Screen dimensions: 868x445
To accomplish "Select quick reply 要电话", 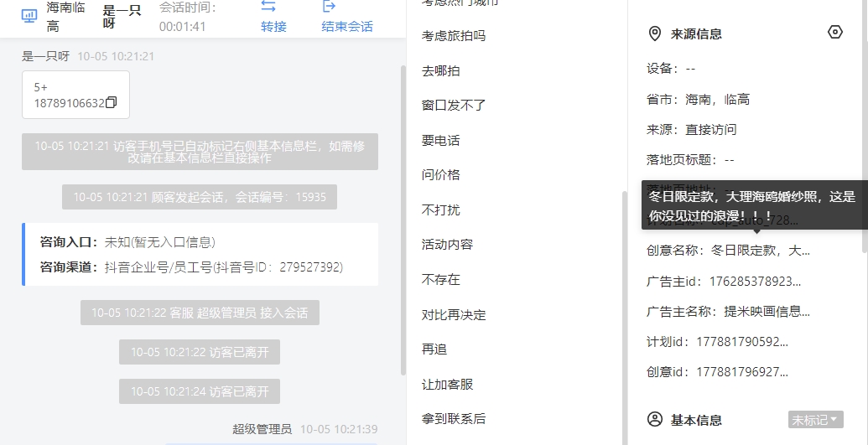I will point(440,141).
